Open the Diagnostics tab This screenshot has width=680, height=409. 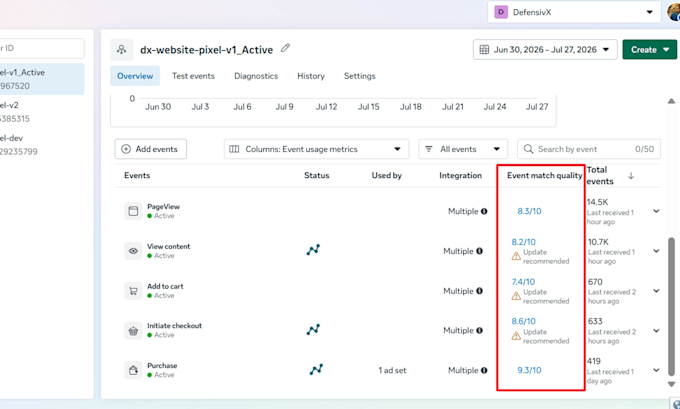pyautogui.click(x=256, y=76)
